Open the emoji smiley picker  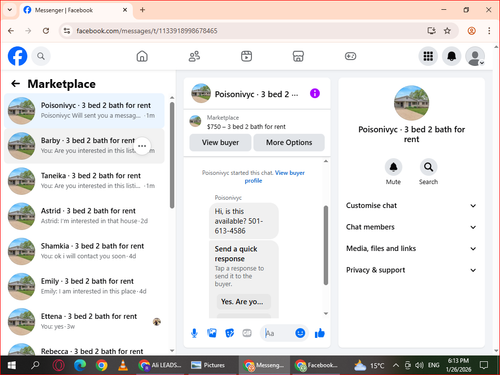tap(300, 333)
